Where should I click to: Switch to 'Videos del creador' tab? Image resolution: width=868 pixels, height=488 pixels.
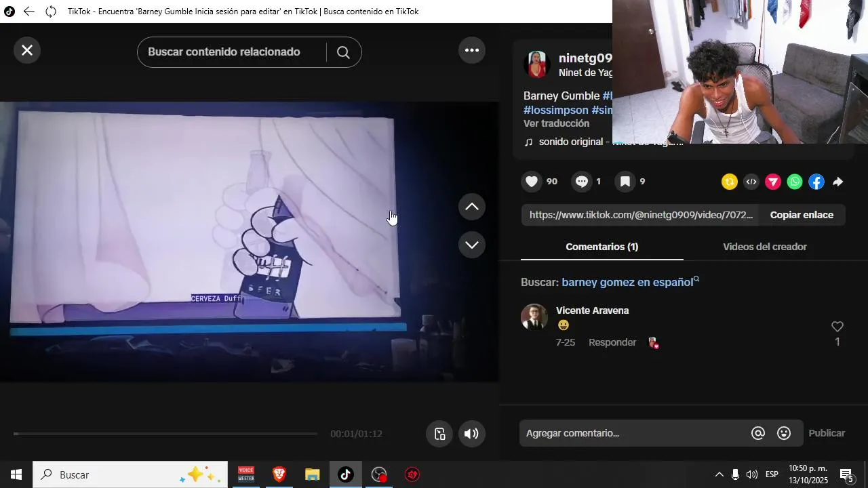point(765,247)
